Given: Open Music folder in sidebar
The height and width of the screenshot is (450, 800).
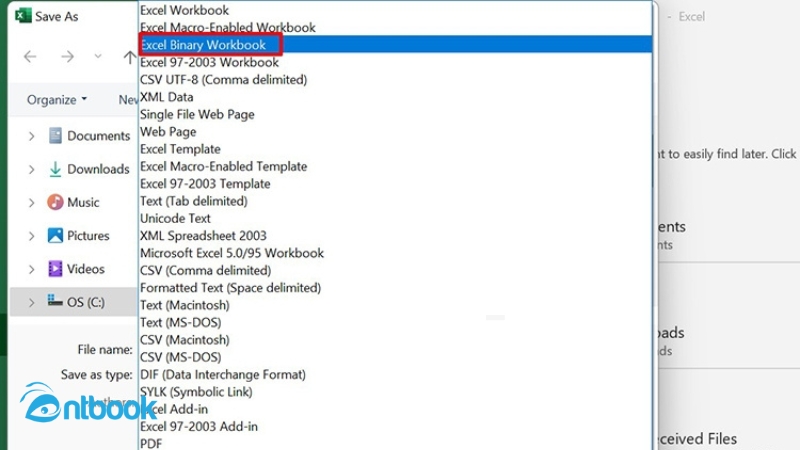Looking at the screenshot, I should (73, 202).
